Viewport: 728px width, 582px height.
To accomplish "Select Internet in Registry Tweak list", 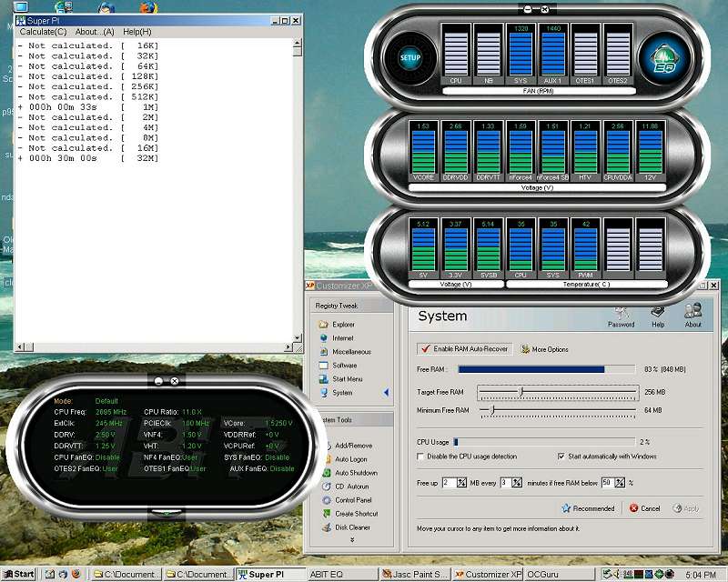I will click(x=337, y=338).
